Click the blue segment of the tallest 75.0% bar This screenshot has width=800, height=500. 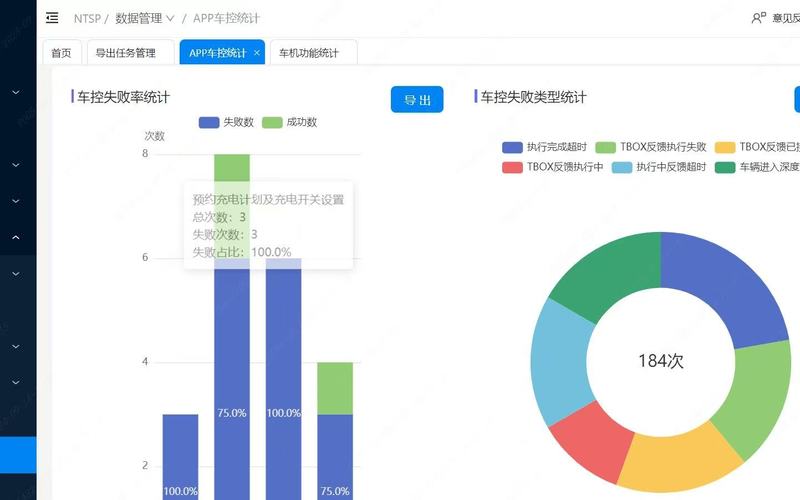click(232, 378)
